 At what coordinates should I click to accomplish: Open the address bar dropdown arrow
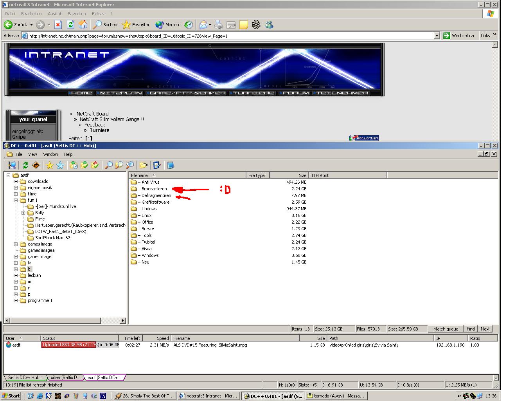437,36
